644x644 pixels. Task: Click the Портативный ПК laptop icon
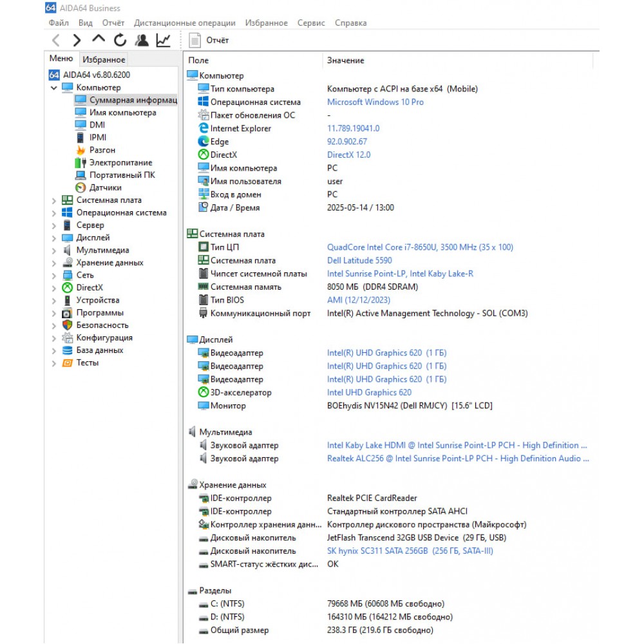pos(81,175)
